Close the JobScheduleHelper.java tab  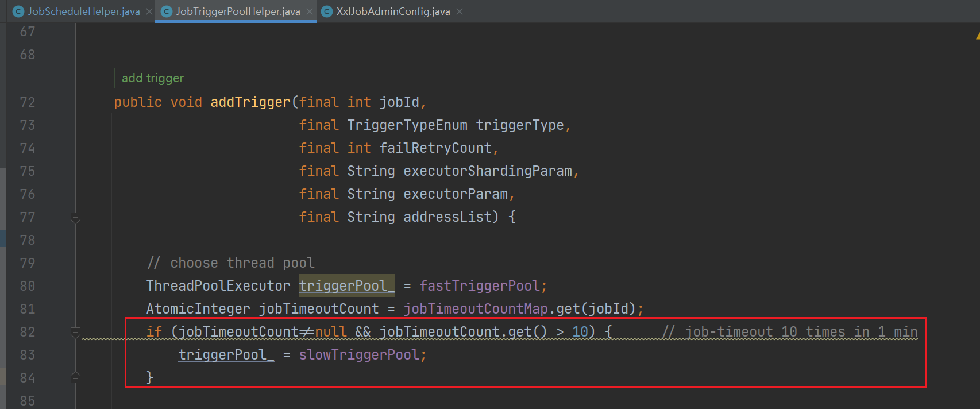(149, 11)
